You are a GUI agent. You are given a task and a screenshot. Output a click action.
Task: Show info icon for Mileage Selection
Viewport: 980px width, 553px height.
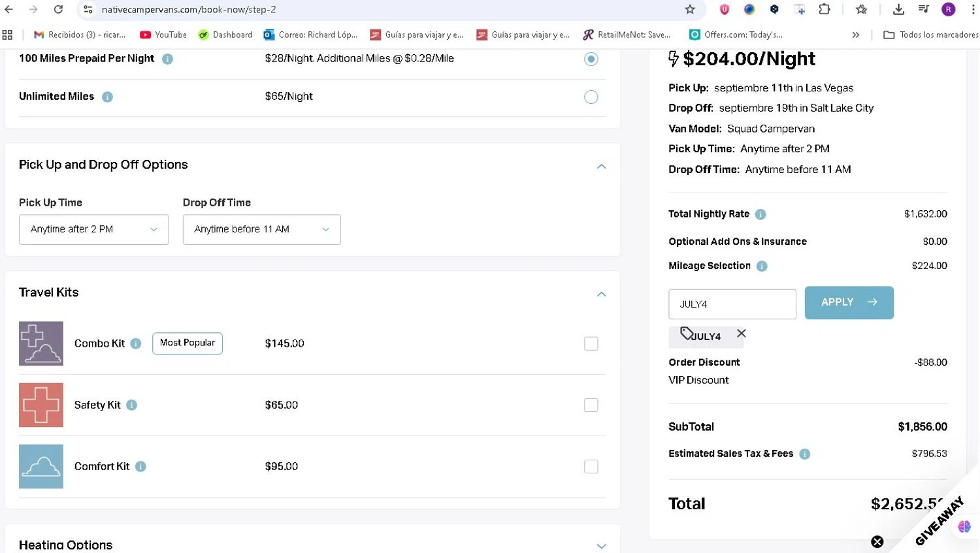coord(762,266)
